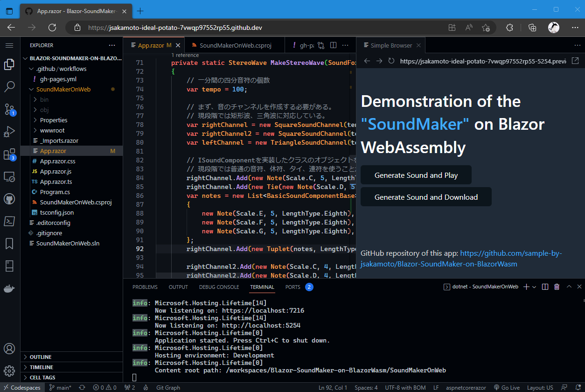Open Run and Debug view
585x392 pixels.
click(9, 132)
